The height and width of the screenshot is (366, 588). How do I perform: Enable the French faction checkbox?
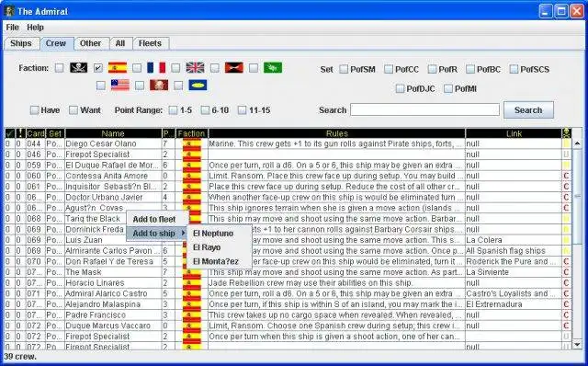137,68
